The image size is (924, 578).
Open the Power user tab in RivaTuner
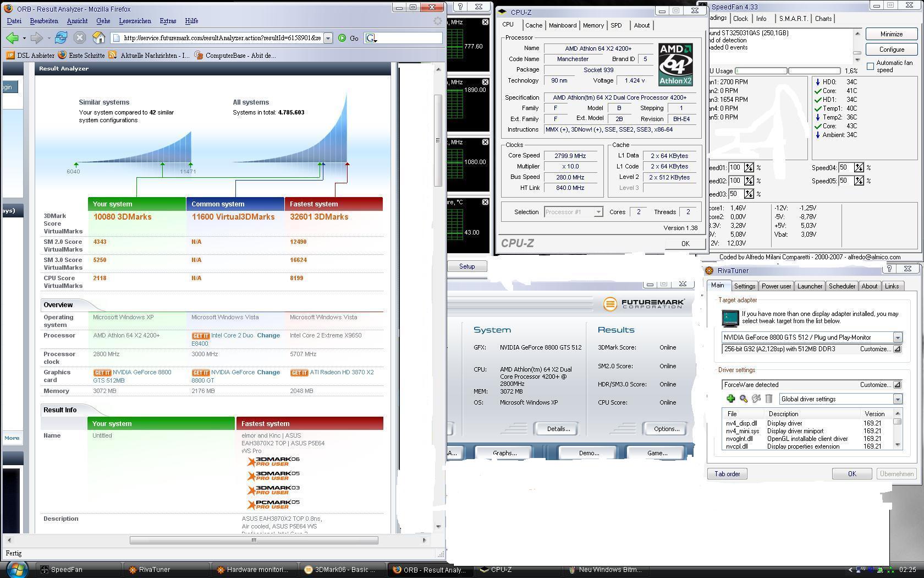click(776, 286)
